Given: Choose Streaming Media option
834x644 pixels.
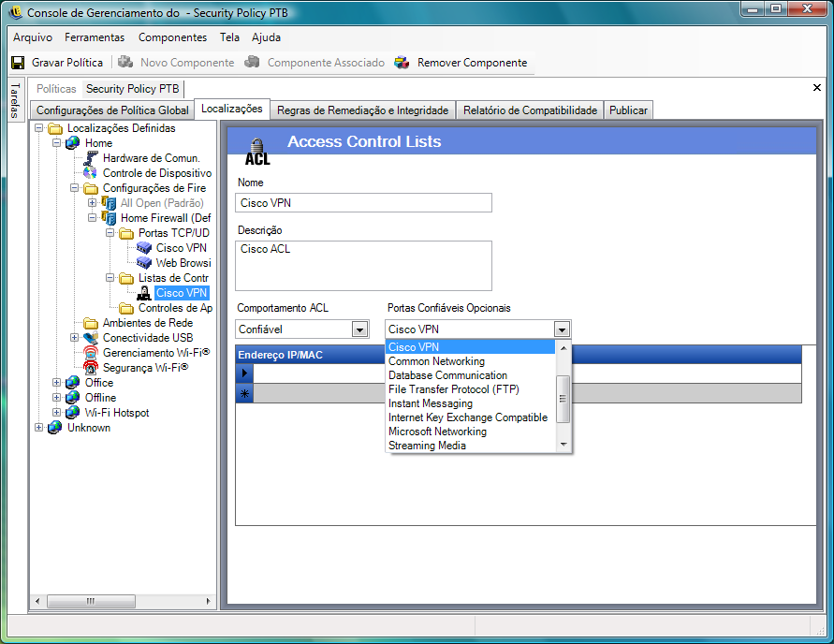Looking at the screenshot, I should click(x=471, y=446).
